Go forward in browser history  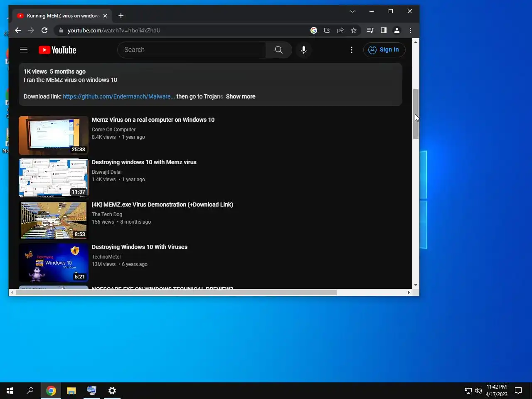click(x=31, y=30)
